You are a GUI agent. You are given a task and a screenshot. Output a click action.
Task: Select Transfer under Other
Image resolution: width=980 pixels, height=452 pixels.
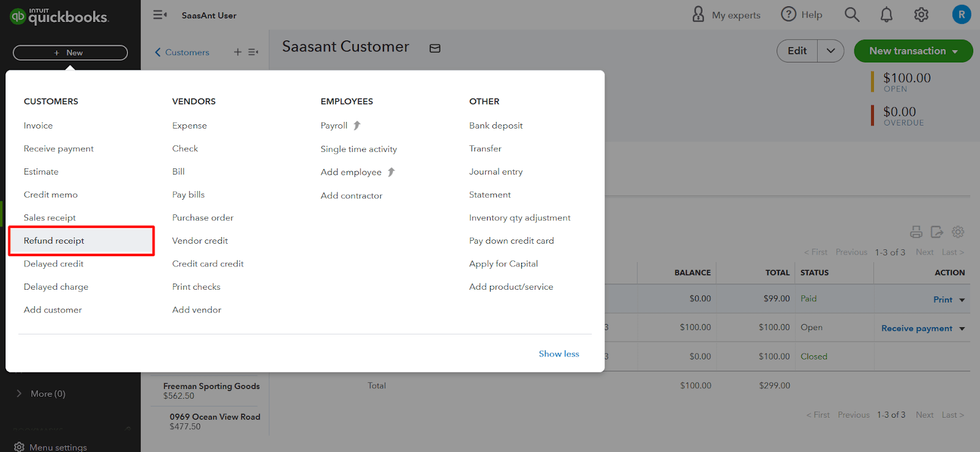(485, 149)
